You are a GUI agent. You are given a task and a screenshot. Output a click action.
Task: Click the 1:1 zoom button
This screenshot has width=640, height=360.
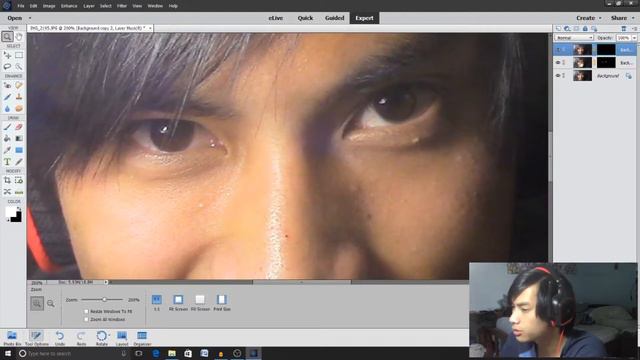click(x=157, y=302)
